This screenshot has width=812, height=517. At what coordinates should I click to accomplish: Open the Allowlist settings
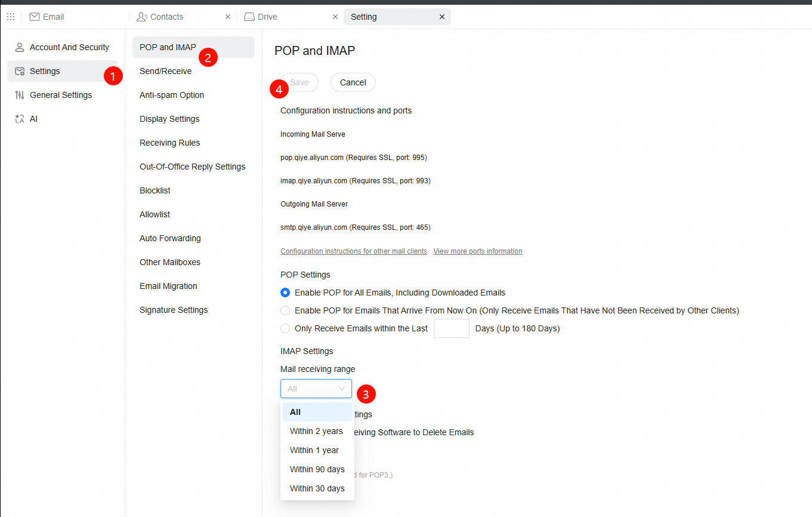coord(193,214)
